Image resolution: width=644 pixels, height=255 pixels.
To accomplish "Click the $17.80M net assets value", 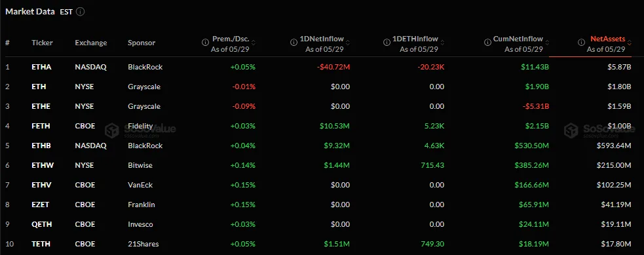I will click(616, 244).
